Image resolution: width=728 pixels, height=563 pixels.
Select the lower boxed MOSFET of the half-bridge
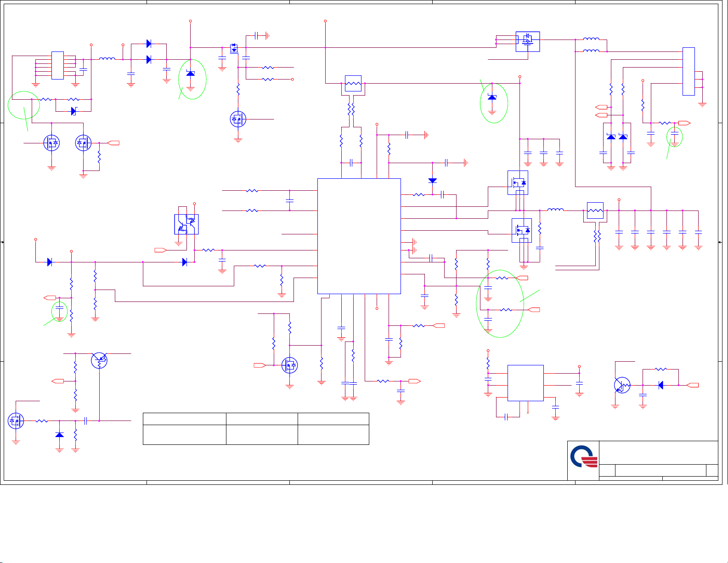point(522,230)
